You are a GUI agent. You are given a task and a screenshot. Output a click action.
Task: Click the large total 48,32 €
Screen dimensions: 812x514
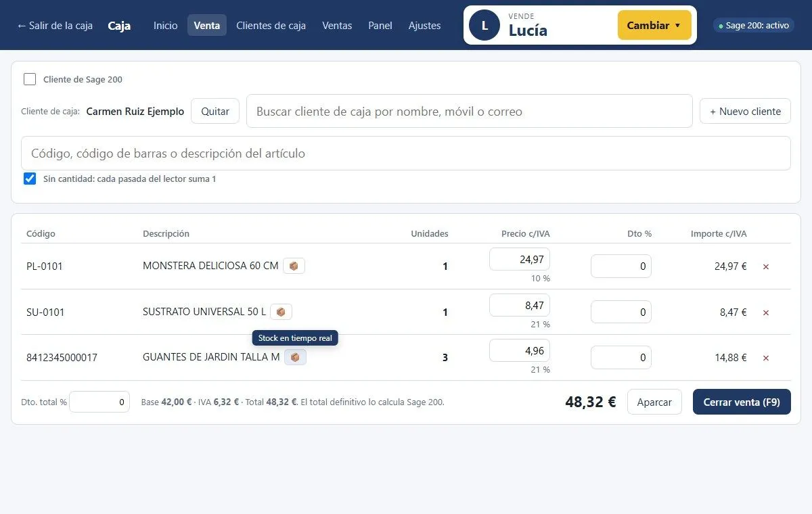591,402
